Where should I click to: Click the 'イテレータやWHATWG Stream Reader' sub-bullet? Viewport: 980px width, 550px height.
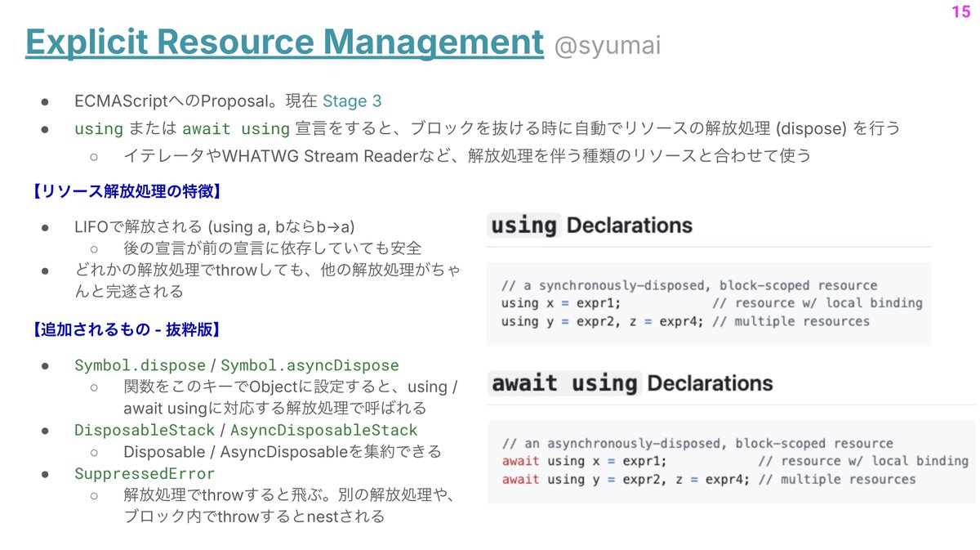point(466,155)
